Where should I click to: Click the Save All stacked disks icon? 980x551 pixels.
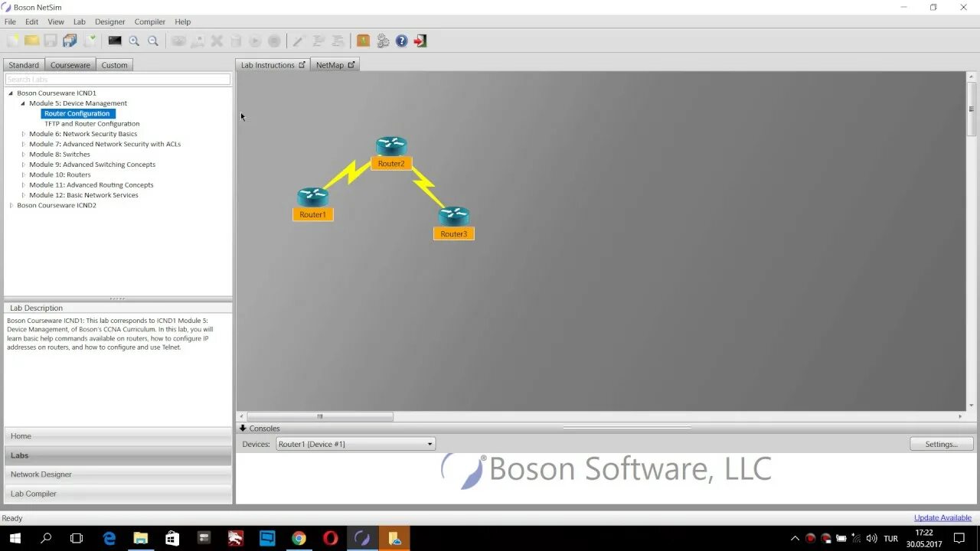click(x=70, y=41)
